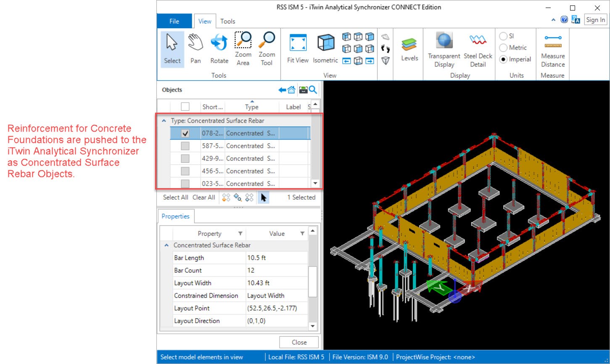
Task: Click the Layout Point value (52.5,26.5,-2.177)
Action: [277, 308]
